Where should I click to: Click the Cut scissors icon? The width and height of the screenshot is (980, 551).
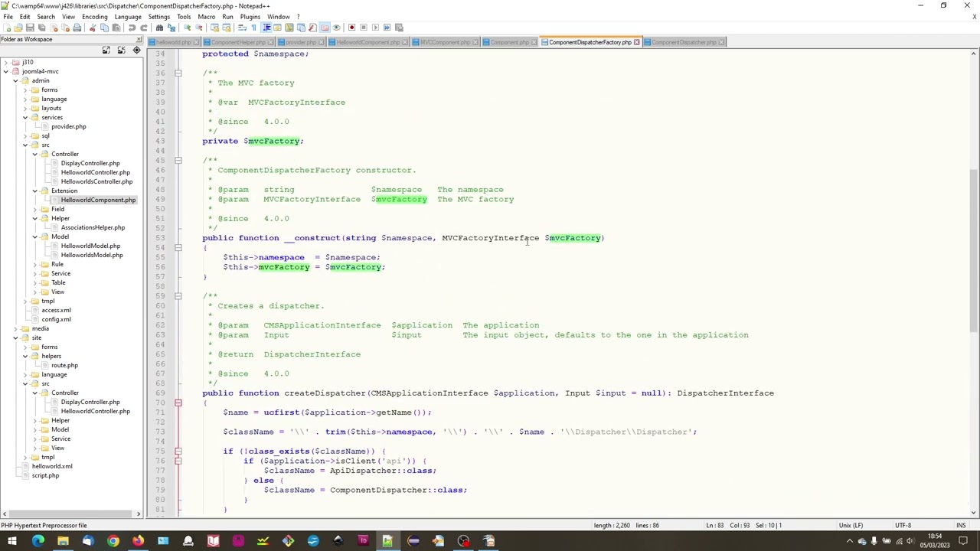pos(93,28)
